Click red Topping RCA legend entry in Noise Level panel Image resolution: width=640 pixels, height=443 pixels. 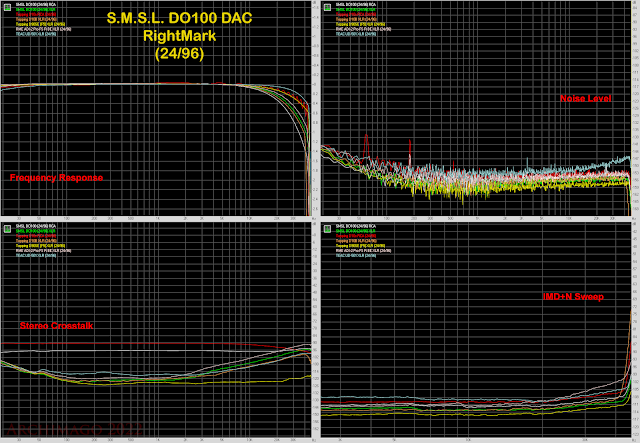[356, 14]
